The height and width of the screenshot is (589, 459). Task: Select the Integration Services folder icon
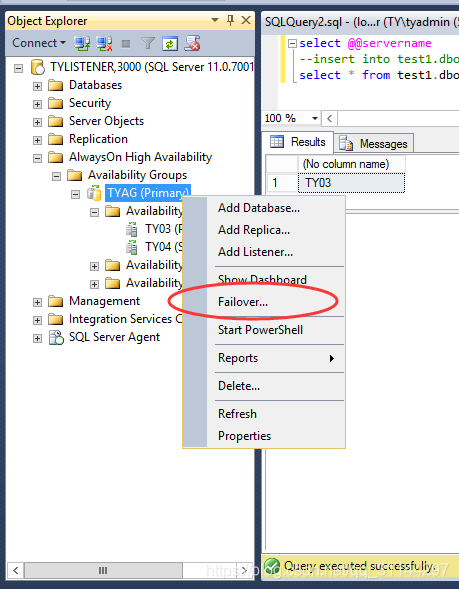point(56,319)
